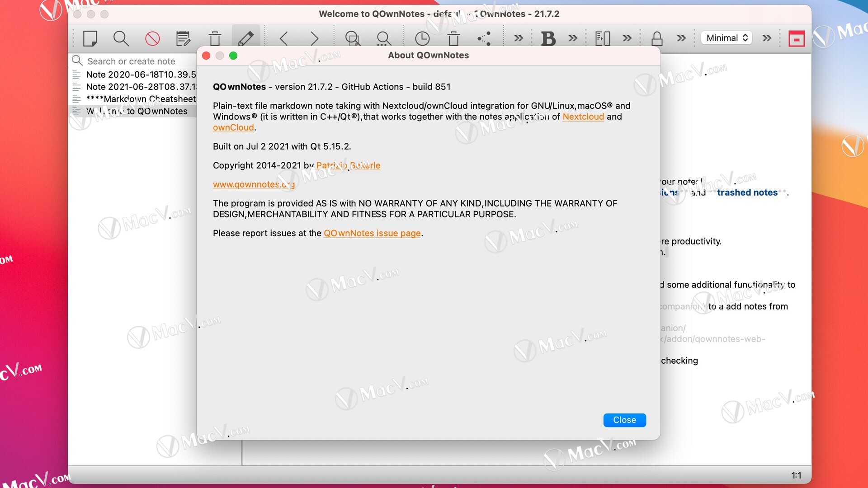Image resolution: width=868 pixels, height=488 pixels.
Task: Close the About QOwnNotes dialog
Action: [x=624, y=420]
